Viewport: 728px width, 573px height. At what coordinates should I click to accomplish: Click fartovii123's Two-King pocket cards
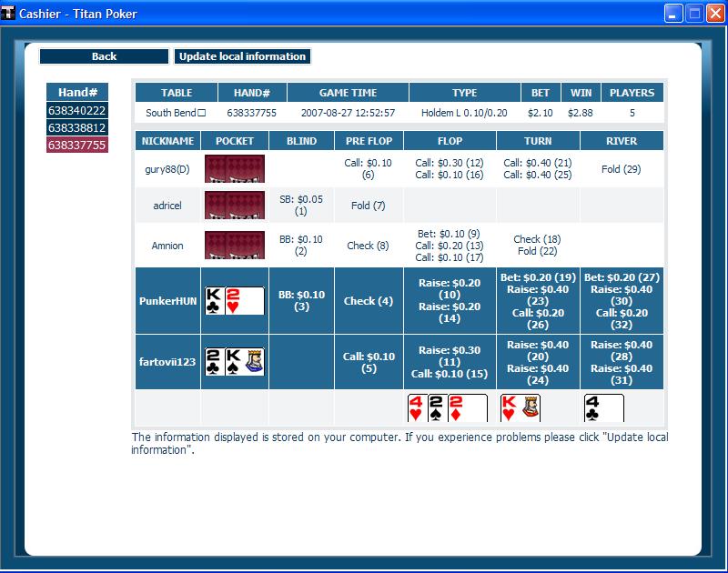coord(235,362)
